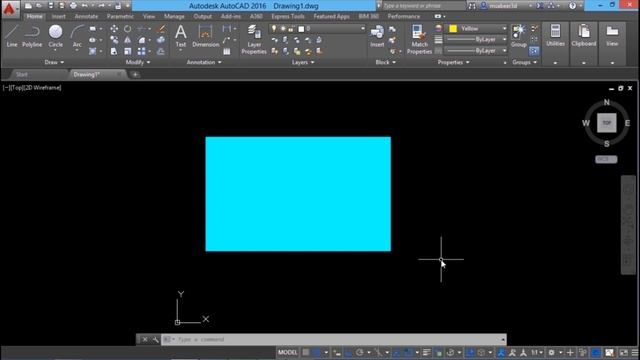Open the View panel
The height and width of the screenshot is (360, 640).
612,36
